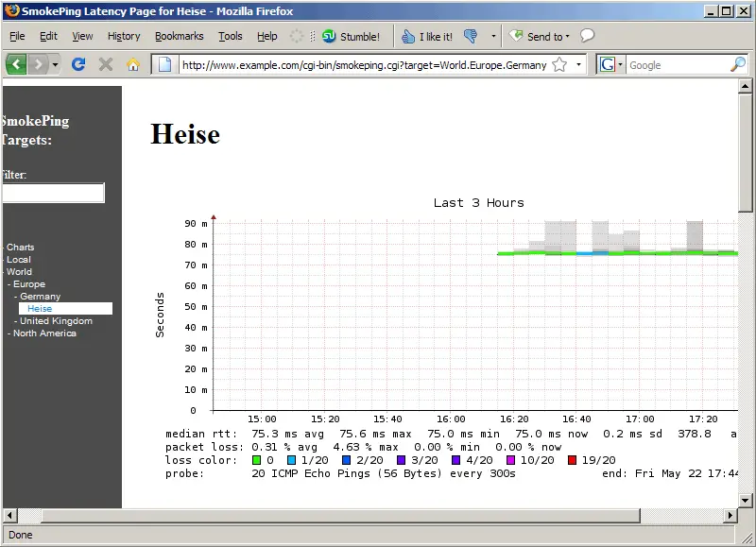Reload the page with the Refresh icon

78,64
